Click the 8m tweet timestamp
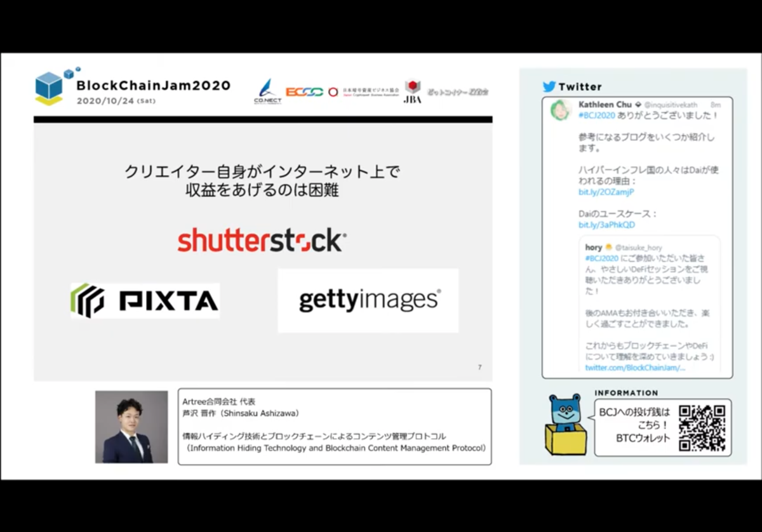 pos(716,104)
